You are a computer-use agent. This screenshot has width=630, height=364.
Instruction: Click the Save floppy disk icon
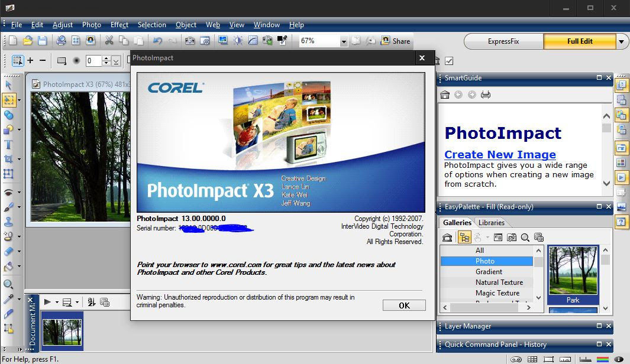pos(42,41)
